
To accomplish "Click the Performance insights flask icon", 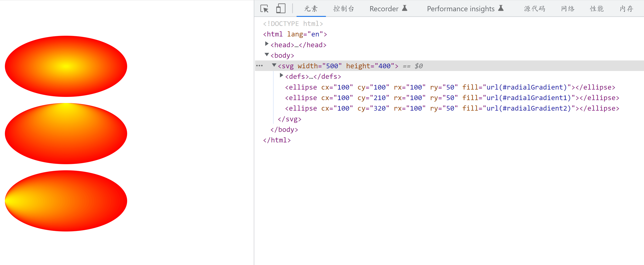I will coord(500,8).
